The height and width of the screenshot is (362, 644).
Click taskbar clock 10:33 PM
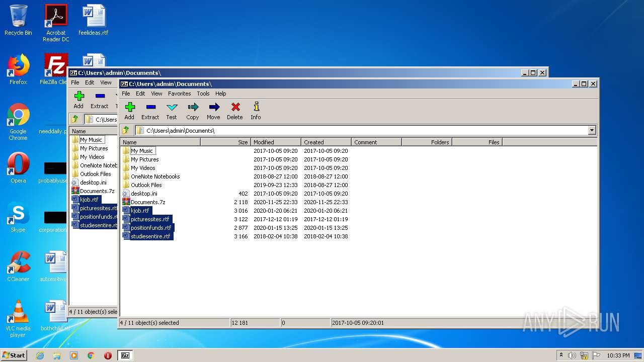(x=618, y=355)
